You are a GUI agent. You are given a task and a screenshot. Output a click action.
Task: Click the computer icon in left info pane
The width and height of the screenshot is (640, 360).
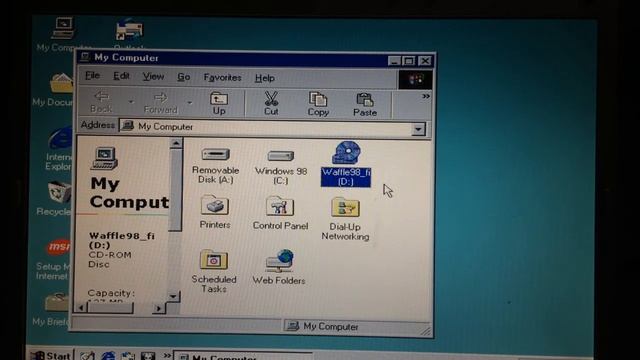[104, 158]
